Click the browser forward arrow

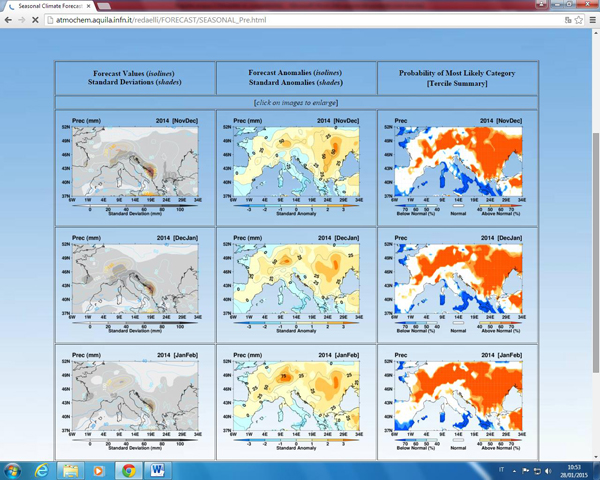tap(22, 20)
